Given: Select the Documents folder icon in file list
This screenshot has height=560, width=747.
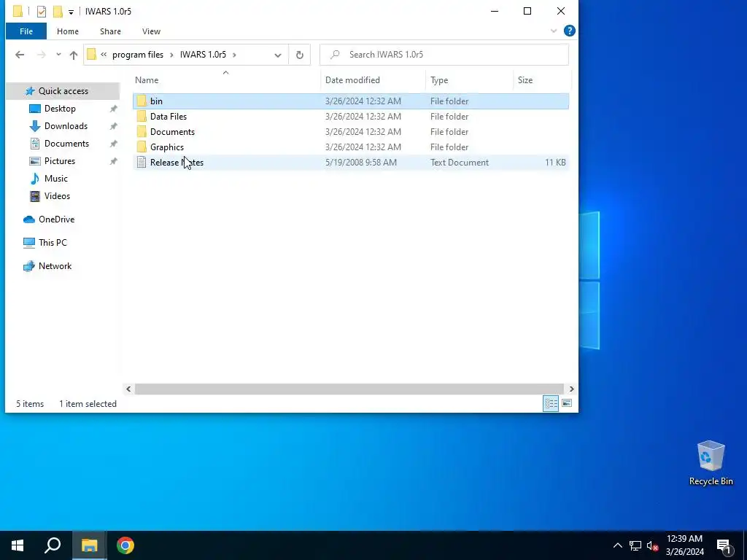Looking at the screenshot, I should pyautogui.click(x=142, y=131).
